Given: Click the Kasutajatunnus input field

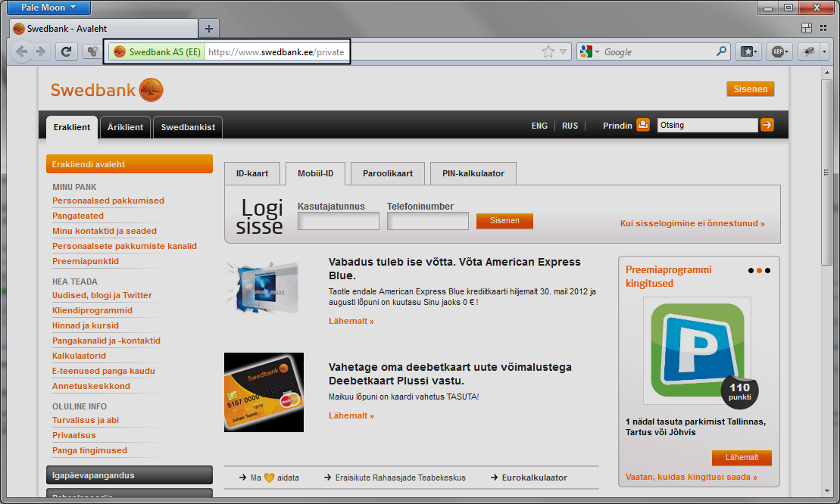Looking at the screenshot, I should pyautogui.click(x=339, y=221).
